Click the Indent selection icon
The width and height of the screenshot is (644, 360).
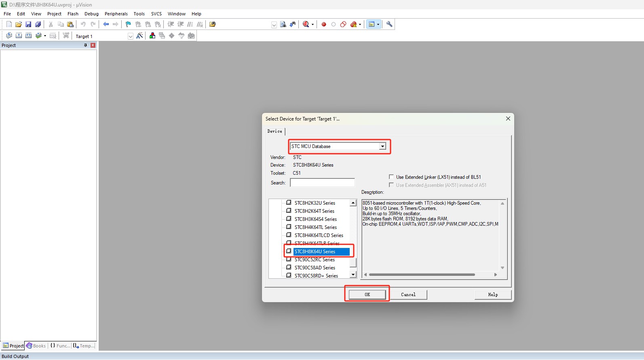[171, 24]
